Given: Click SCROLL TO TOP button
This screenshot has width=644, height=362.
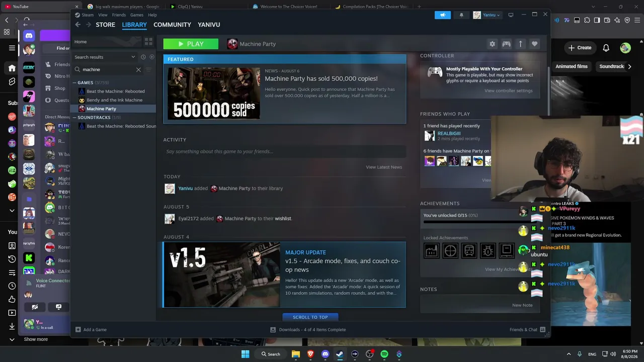Looking at the screenshot, I should 310,317.
